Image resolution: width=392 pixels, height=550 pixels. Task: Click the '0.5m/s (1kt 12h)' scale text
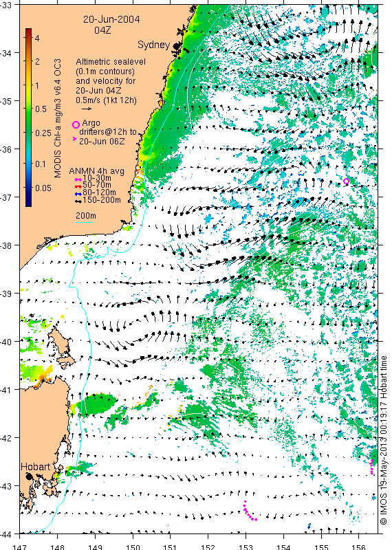tap(106, 100)
